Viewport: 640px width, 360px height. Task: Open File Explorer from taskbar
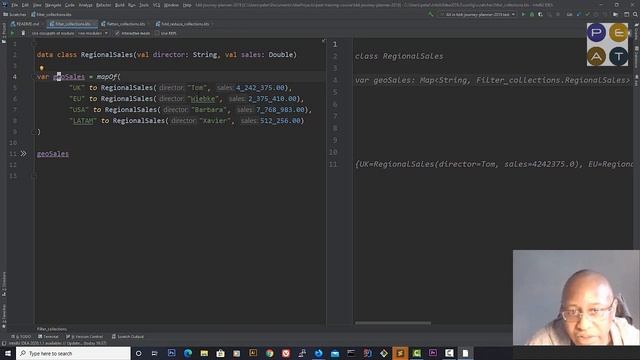coord(204,353)
